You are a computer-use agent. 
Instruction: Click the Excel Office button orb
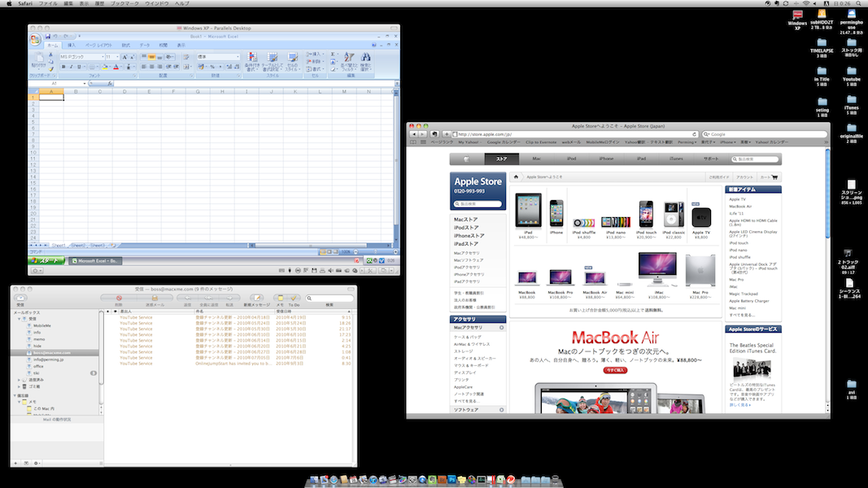click(35, 39)
